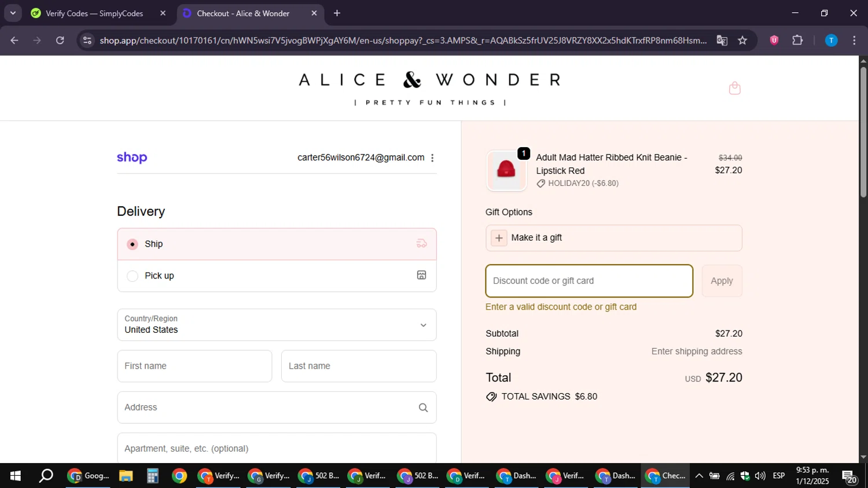Click the delivery truck icon in Ship row
This screenshot has width=868, height=488.
pyautogui.click(x=422, y=244)
